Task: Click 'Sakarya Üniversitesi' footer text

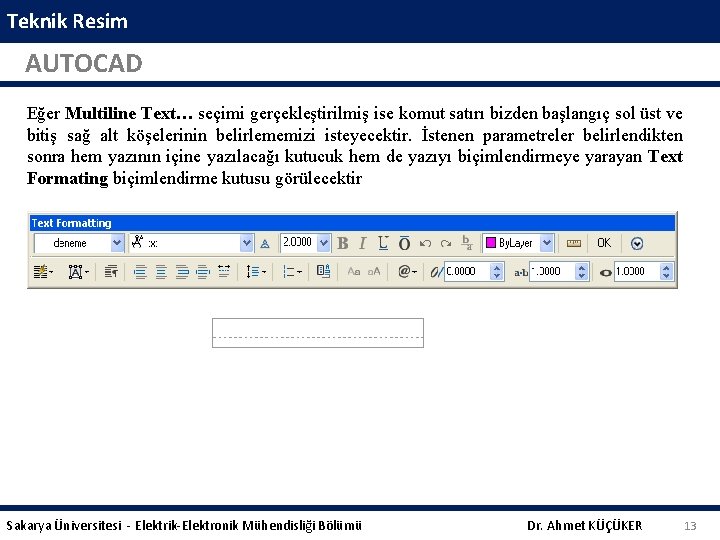Action: [64, 525]
